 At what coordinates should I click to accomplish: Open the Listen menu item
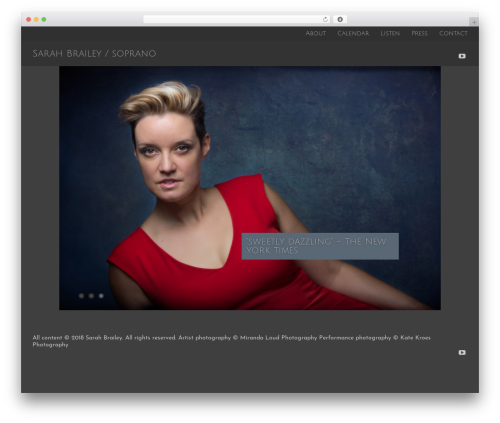click(x=390, y=34)
